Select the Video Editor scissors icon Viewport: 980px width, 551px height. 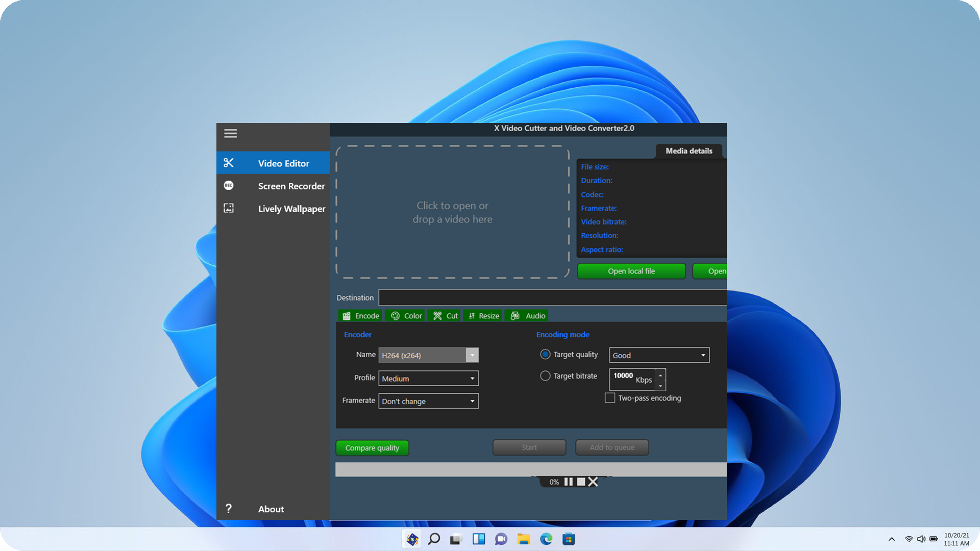[x=229, y=163]
